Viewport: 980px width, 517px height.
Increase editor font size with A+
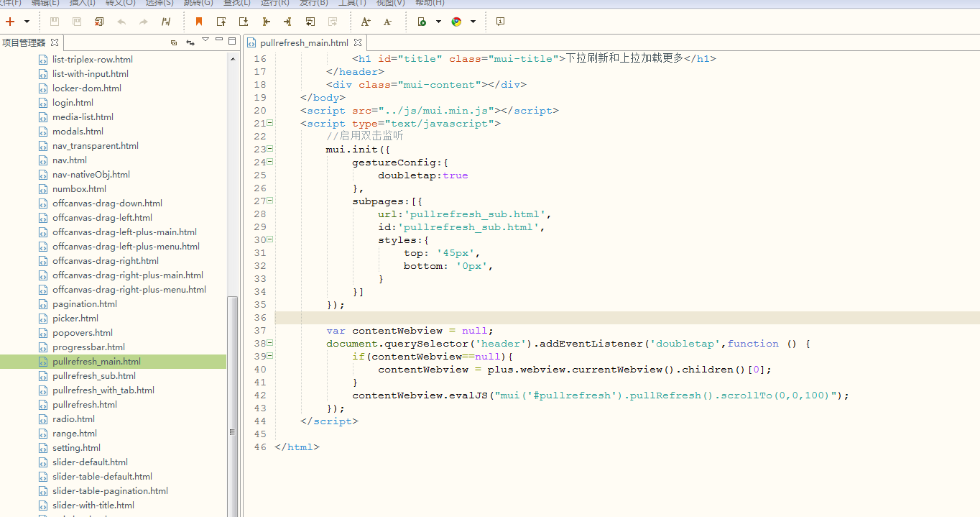tap(366, 22)
